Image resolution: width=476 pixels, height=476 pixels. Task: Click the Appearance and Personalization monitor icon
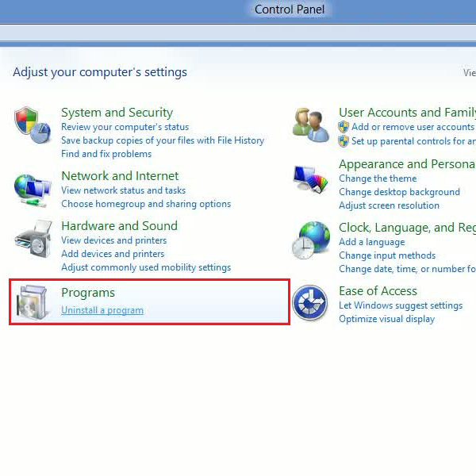click(311, 180)
